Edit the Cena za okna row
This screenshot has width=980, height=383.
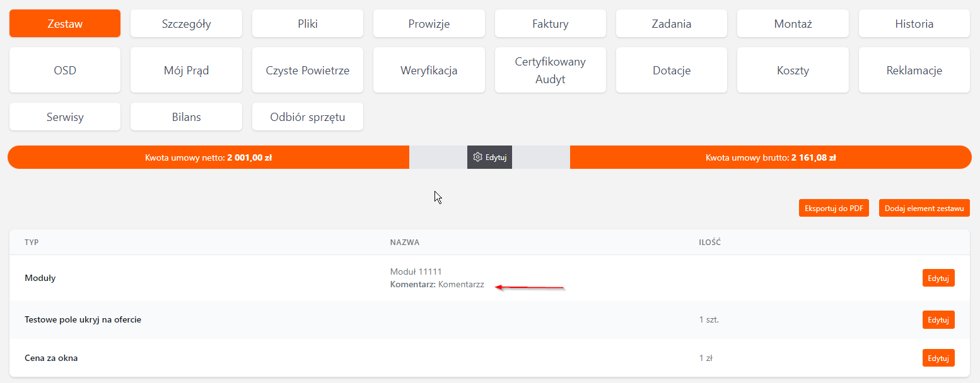point(938,358)
